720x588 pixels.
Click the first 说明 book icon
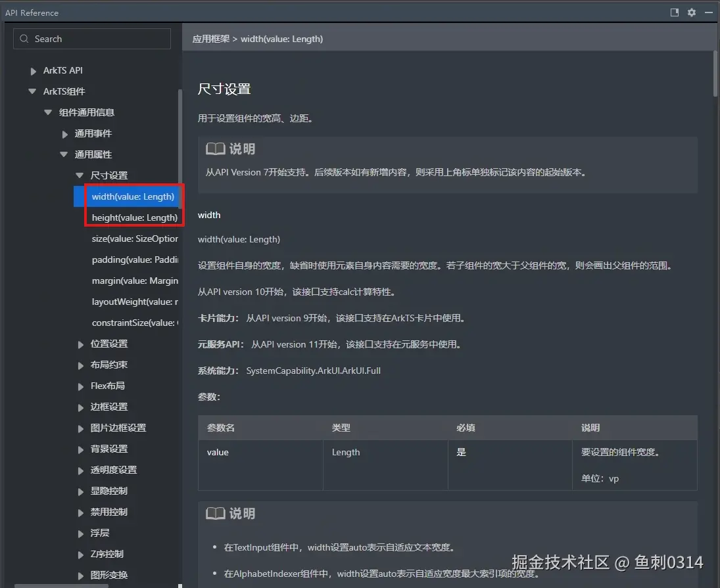pyautogui.click(x=215, y=148)
